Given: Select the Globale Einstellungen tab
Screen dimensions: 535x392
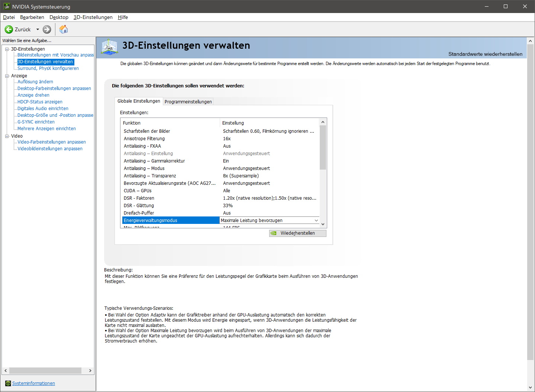Looking at the screenshot, I should pyautogui.click(x=139, y=101).
